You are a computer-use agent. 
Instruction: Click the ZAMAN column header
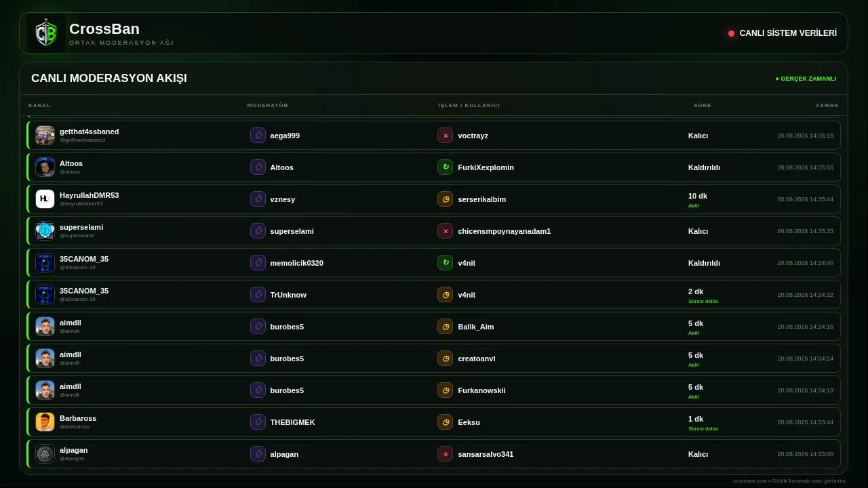click(x=827, y=105)
